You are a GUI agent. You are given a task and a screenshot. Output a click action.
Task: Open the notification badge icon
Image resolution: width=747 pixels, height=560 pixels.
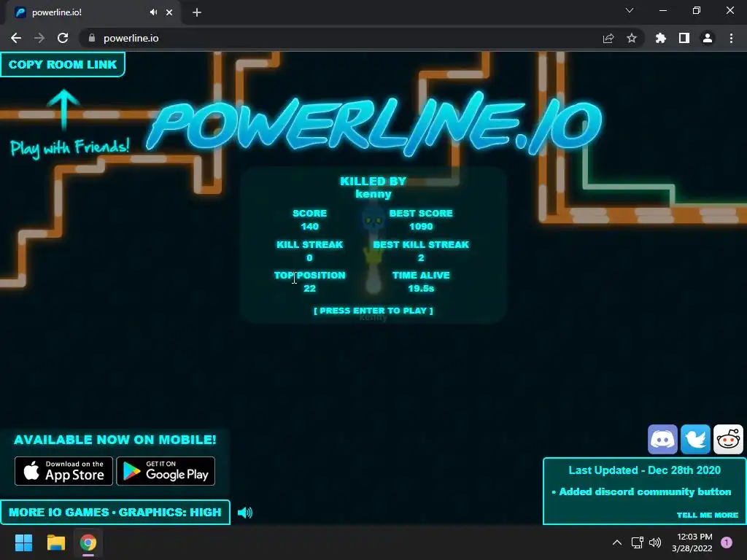pos(727,542)
